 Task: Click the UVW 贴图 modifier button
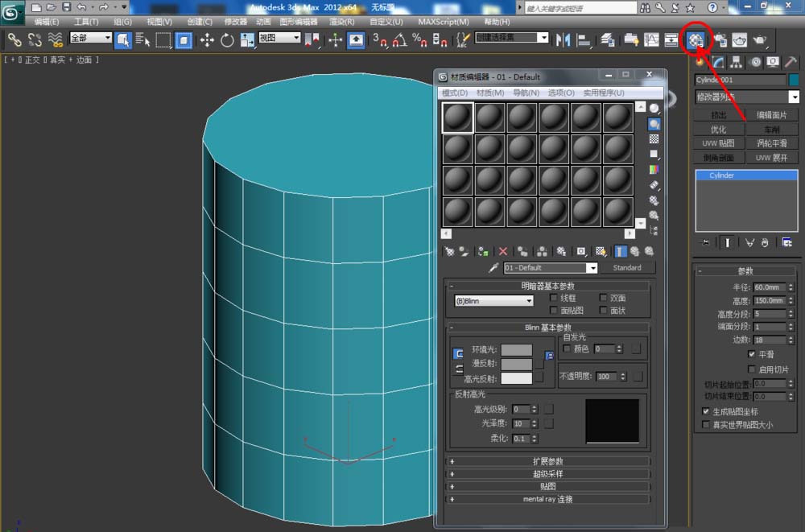click(x=718, y=143)
